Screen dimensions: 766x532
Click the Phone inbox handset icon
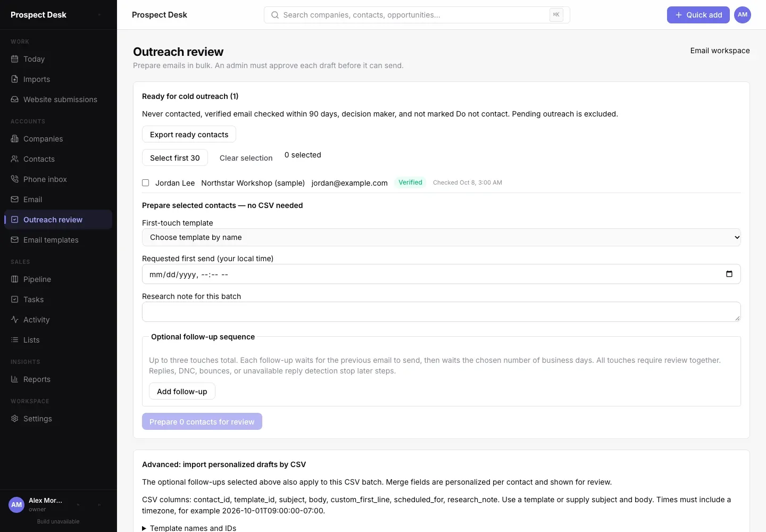pyautogui.click(x=15, y=179)
